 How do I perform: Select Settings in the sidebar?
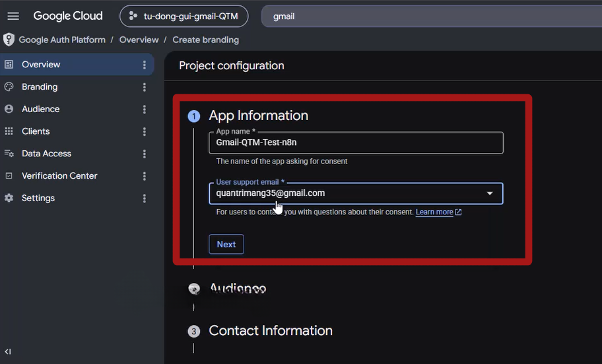pyautogui.click(x=77, y=198)
